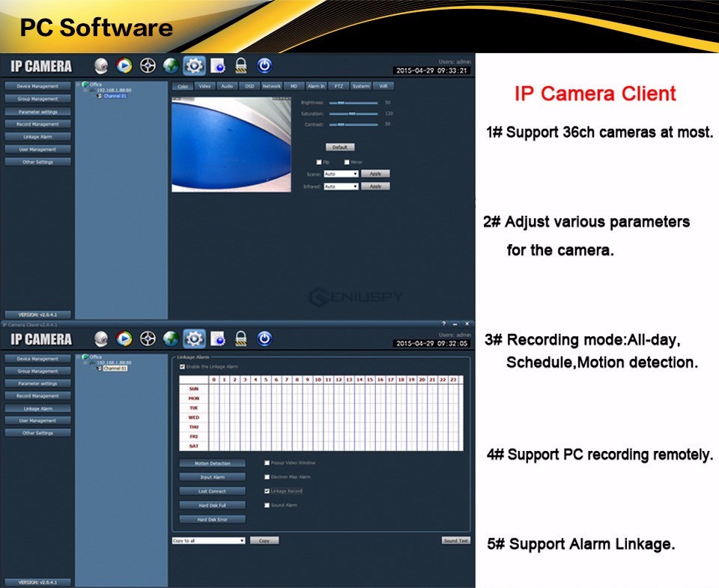
Task: Adjust the Saturation slider
Action: [352, 113]
